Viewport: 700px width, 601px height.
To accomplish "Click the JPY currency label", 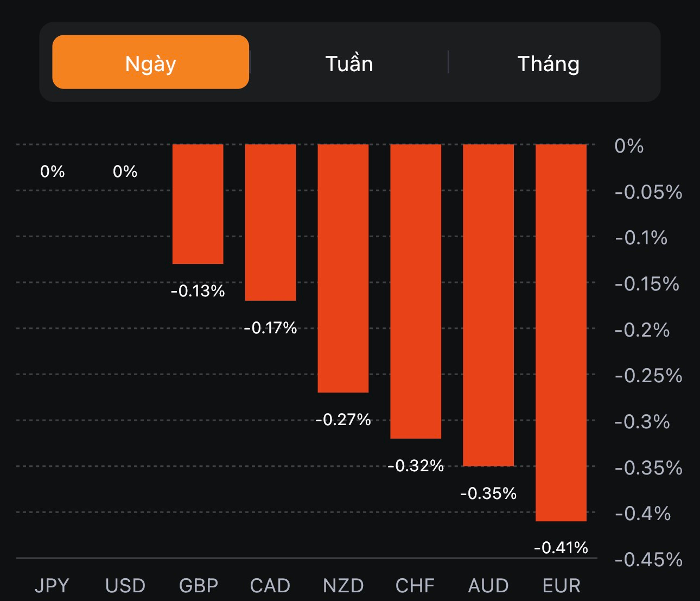I will [x=52, y=586].
